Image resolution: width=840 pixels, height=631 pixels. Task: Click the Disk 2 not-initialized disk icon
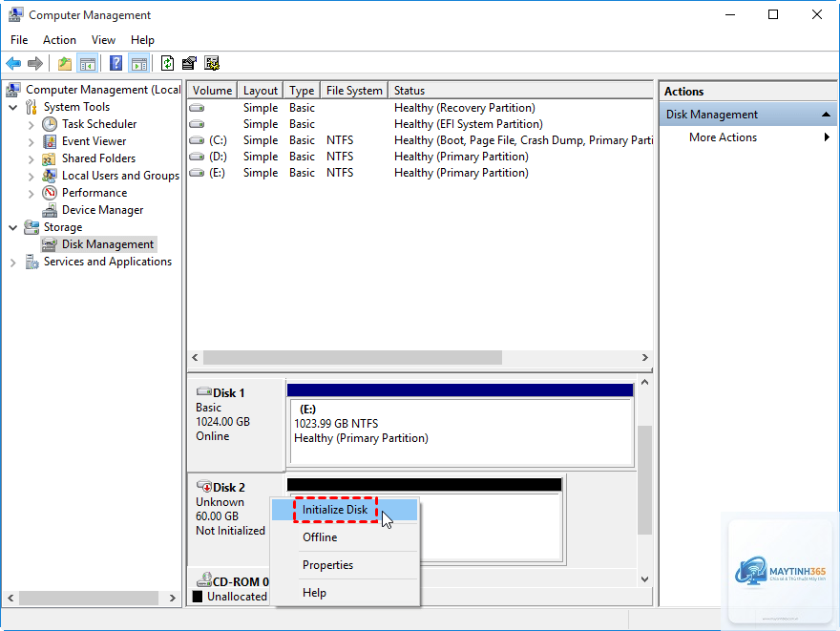[x=204, y=486]
